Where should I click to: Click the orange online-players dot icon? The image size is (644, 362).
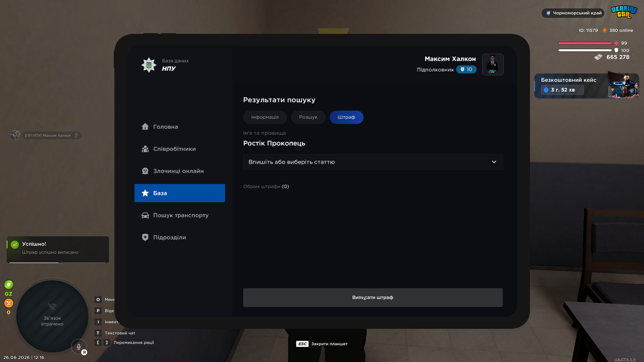[605, 30]
